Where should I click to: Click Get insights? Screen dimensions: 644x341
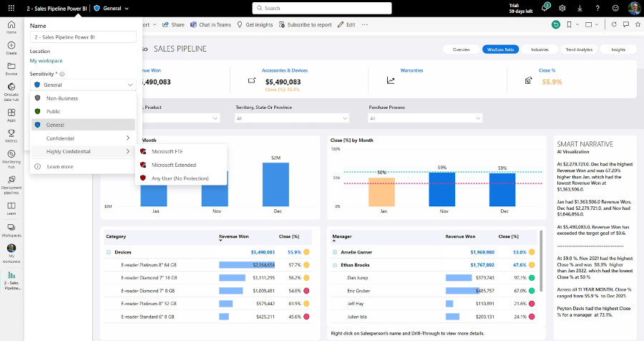coord(255,24)
